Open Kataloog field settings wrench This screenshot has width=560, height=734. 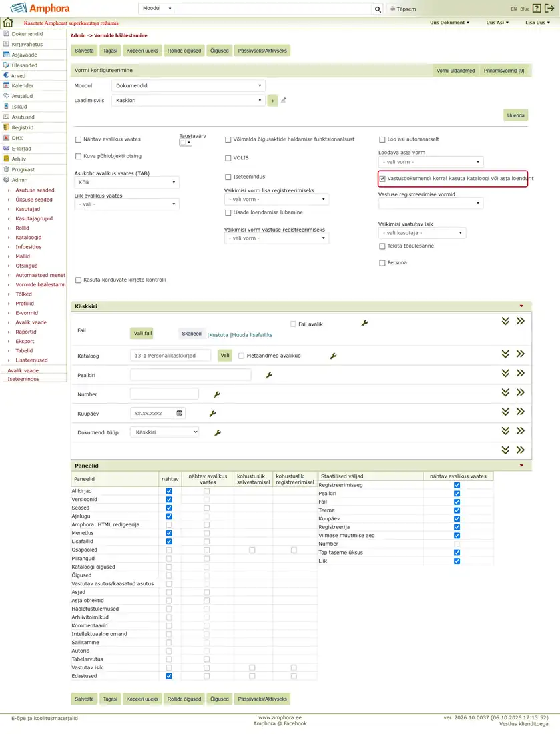click(x=333, y=356)
